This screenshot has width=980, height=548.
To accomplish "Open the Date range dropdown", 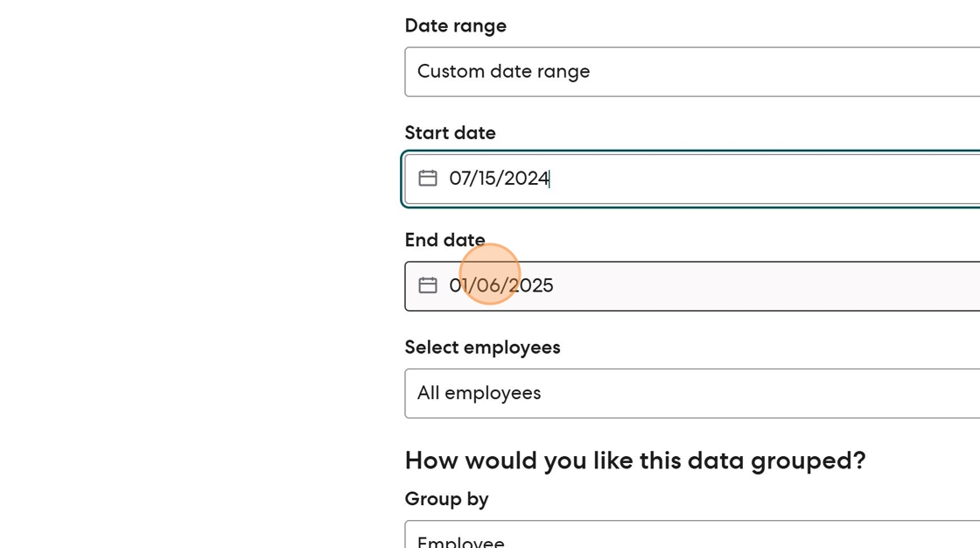I will click(x=691, y=72).
